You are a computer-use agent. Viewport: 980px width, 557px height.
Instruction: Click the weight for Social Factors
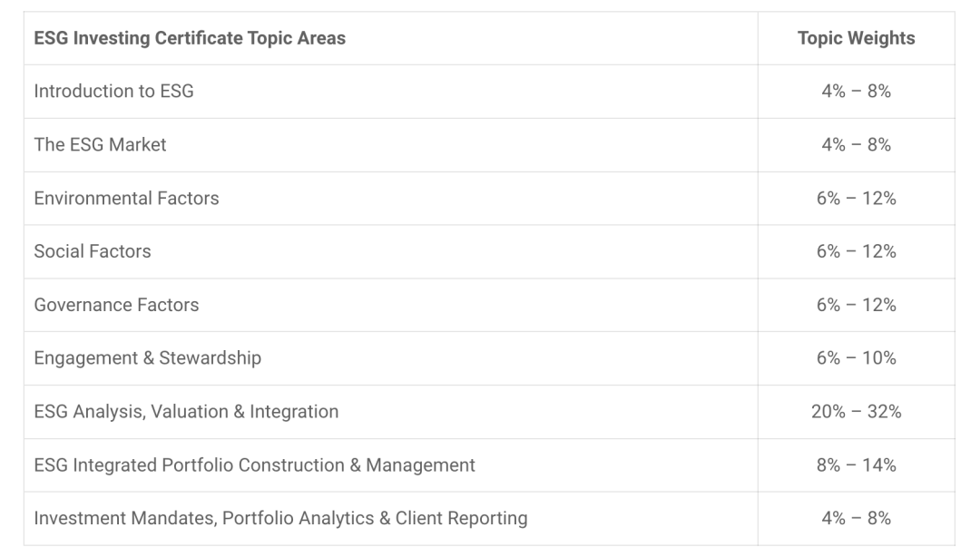(856, 251)
